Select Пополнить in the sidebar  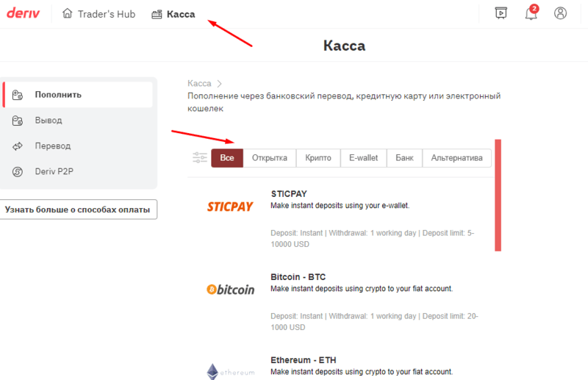78,95
